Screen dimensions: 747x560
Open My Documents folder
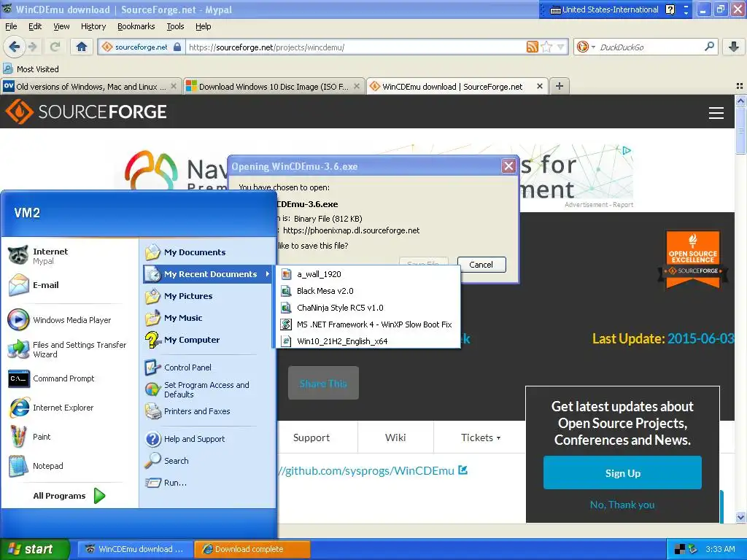pyautogui.click(x=207, y=252)
